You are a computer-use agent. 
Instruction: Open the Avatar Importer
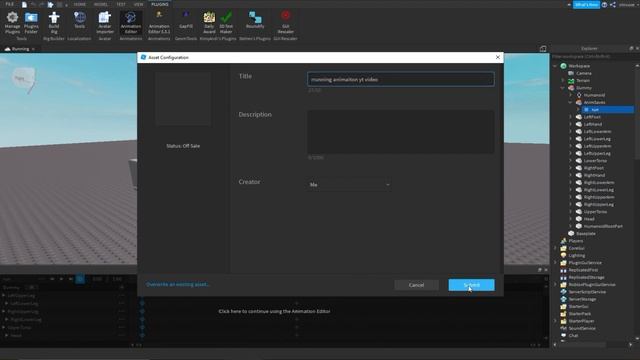pos(105,22)
